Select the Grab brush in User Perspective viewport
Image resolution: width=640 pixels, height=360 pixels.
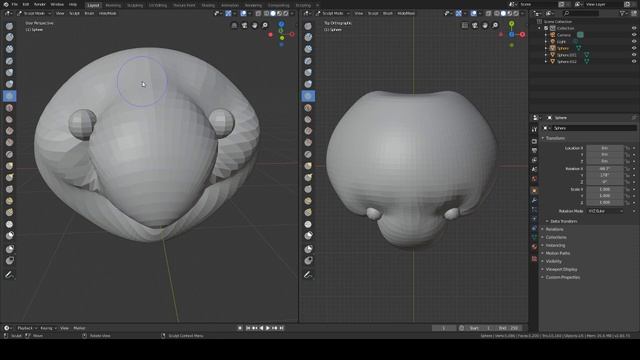pos(9,166)
